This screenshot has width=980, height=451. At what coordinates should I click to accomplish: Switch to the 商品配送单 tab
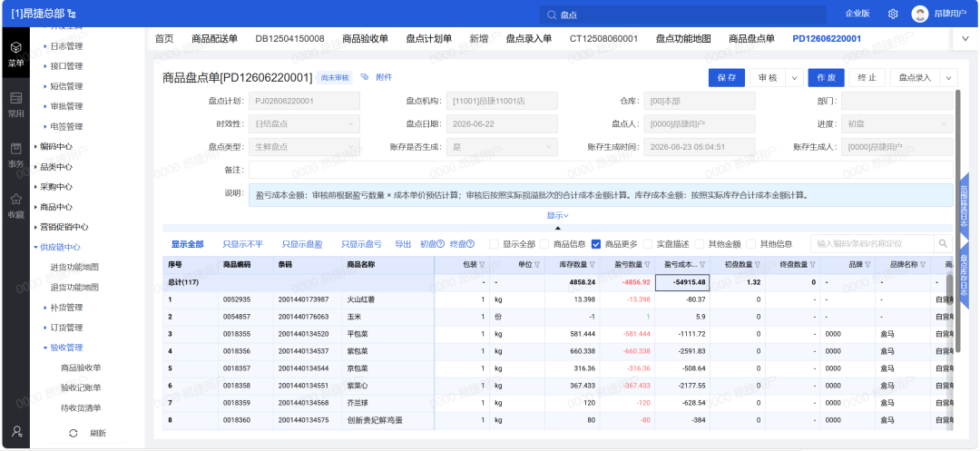pyautogui.click(x=214, y=39)
